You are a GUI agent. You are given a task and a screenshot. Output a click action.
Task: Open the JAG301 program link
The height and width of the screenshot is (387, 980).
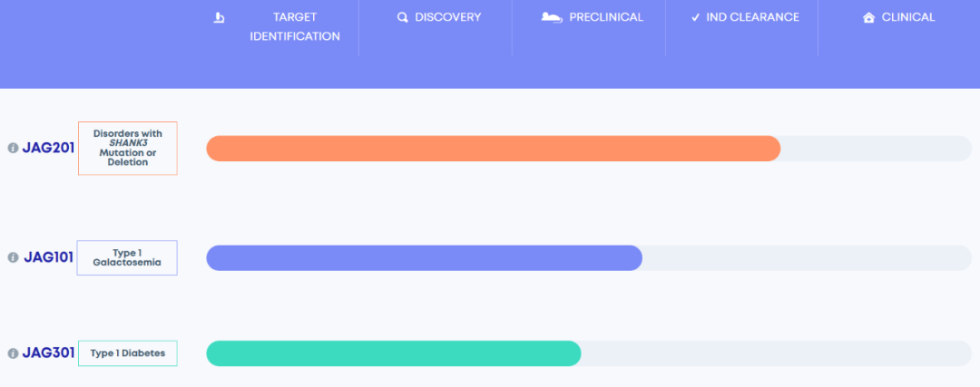pos(48,353)
